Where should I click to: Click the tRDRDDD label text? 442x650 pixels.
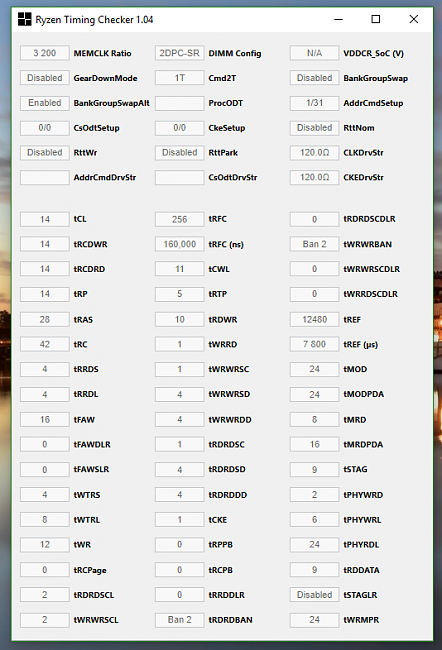[228, 495]
